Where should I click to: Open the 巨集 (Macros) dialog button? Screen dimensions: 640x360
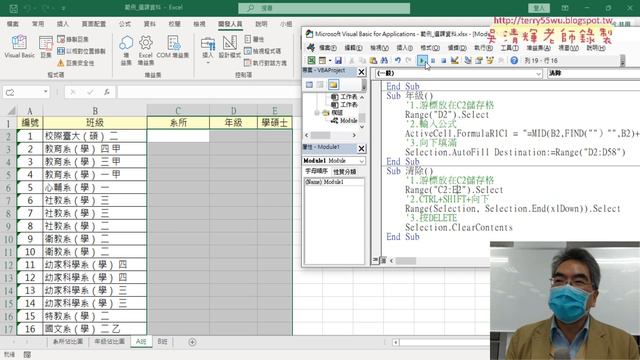pyautogui.click(x=46, y=46)
